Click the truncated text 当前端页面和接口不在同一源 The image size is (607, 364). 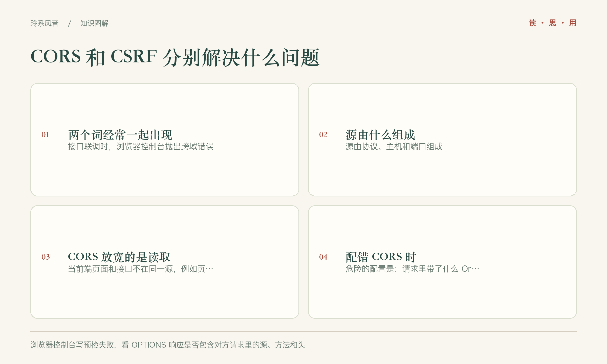tap(141, 269)
